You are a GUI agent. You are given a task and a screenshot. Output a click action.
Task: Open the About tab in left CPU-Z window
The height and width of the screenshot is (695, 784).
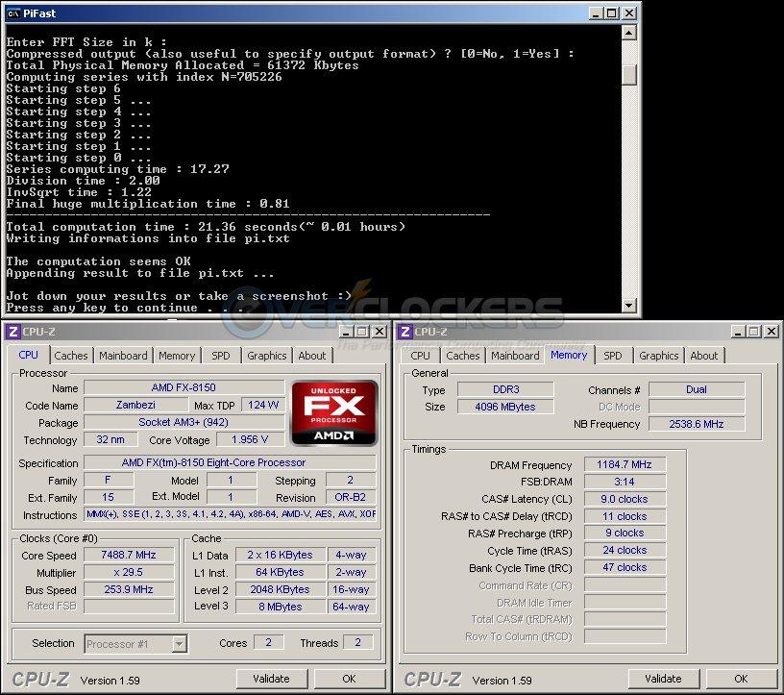[312, 356]
